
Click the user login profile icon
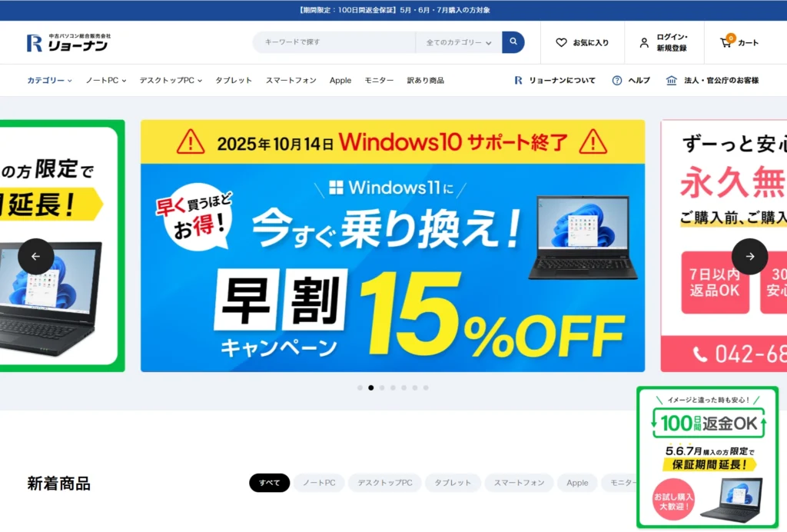point(644,42)
